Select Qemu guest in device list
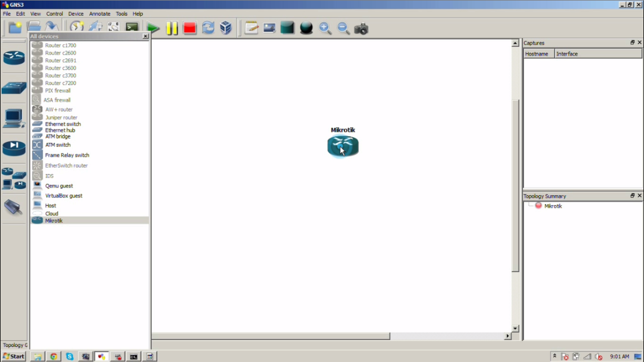This screenshot has width=644, height=362. click(x=59, y=186)
